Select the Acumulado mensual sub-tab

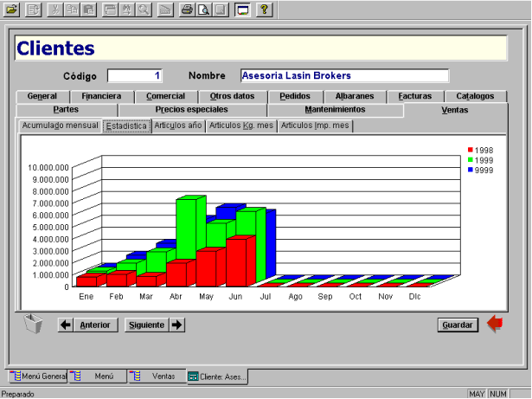pyautogui.click(x=60, y=125)
